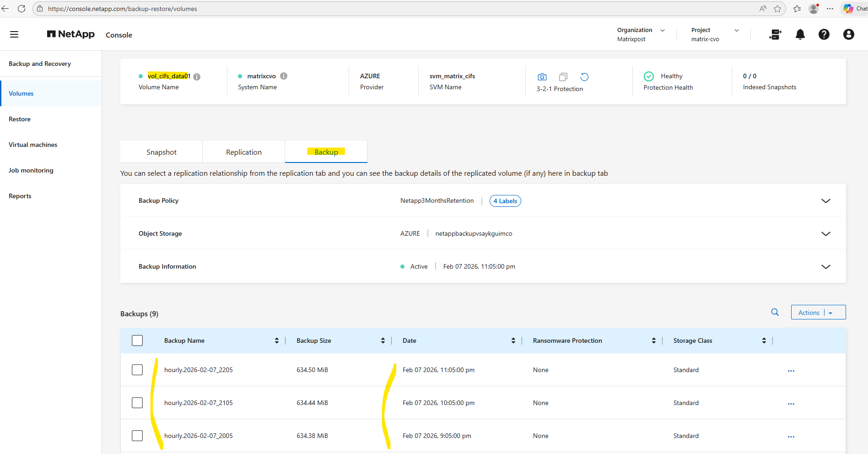Switch to the Replication tab
This screenshot has width=868, height=454.
(x=243, y=152)
